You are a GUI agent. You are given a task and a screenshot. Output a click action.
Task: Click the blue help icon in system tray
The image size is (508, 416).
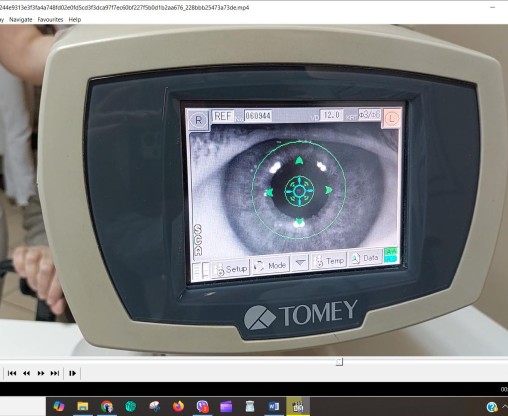492,407
